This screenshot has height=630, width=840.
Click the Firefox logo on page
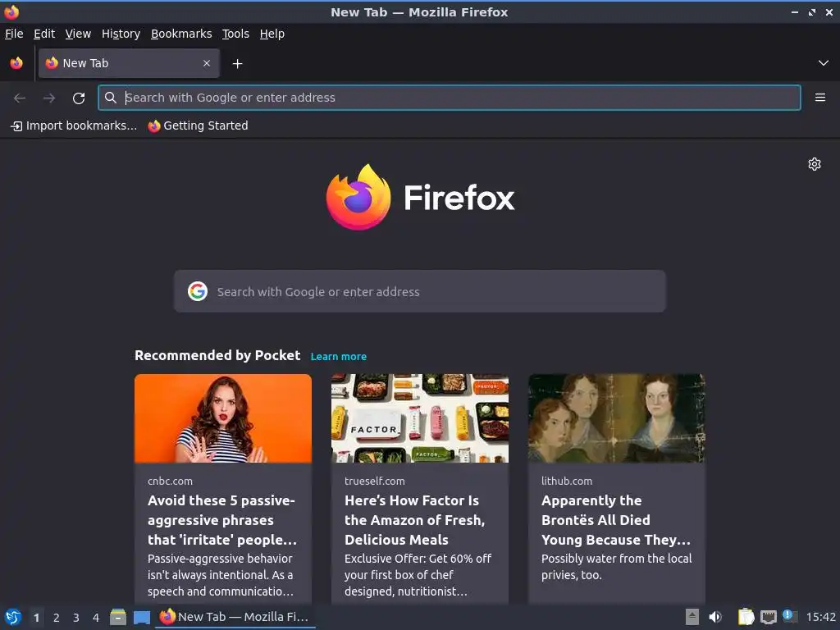point(421,197)
